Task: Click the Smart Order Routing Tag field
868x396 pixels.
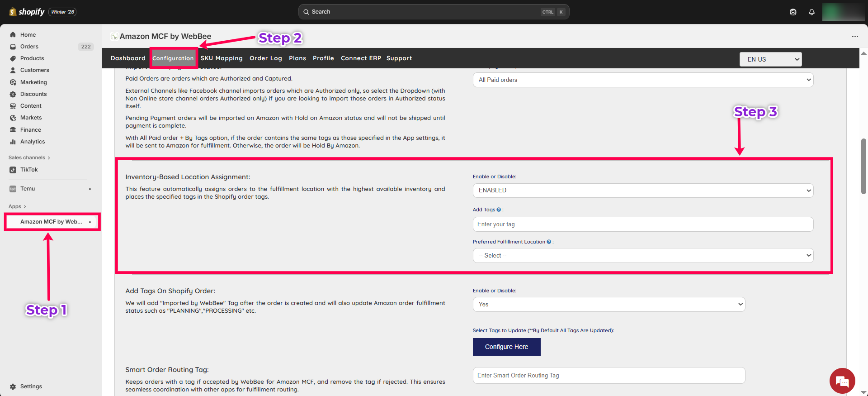Action: pyautogui.click(x=609, y=376)
